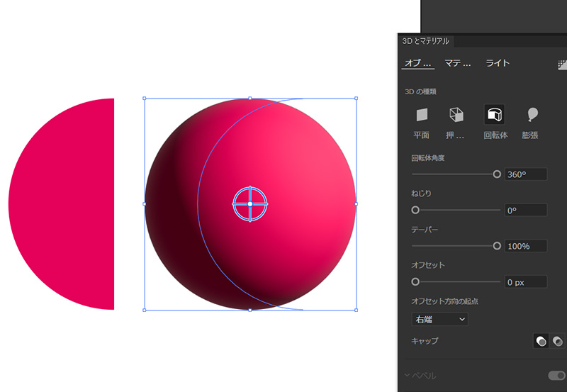Select the 平面 (Plane) 3D type icon
The image size is (567, 392).
(422, 115)
